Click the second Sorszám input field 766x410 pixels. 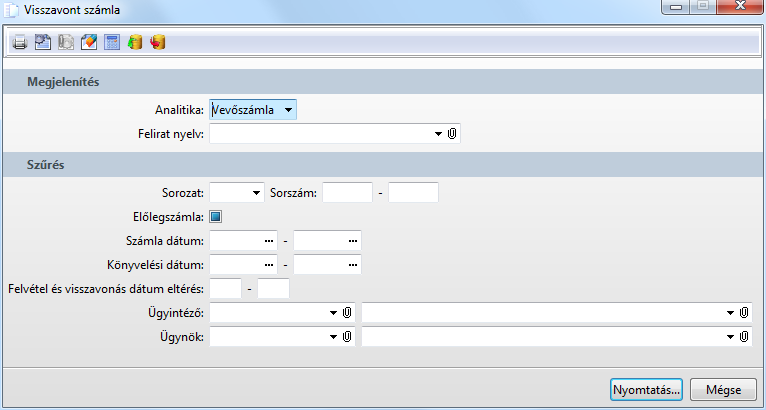click(413, 193)
